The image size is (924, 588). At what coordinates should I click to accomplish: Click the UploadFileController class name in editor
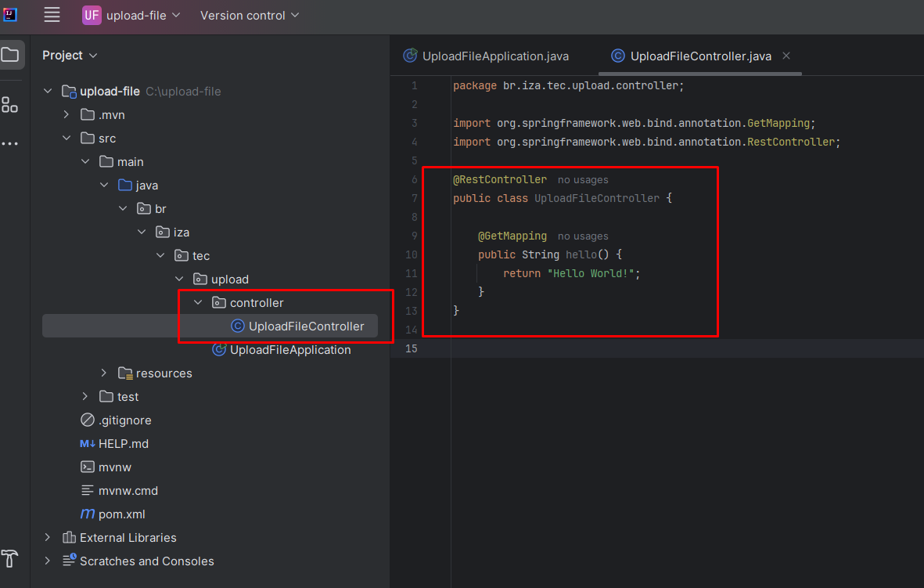[596, 198]
